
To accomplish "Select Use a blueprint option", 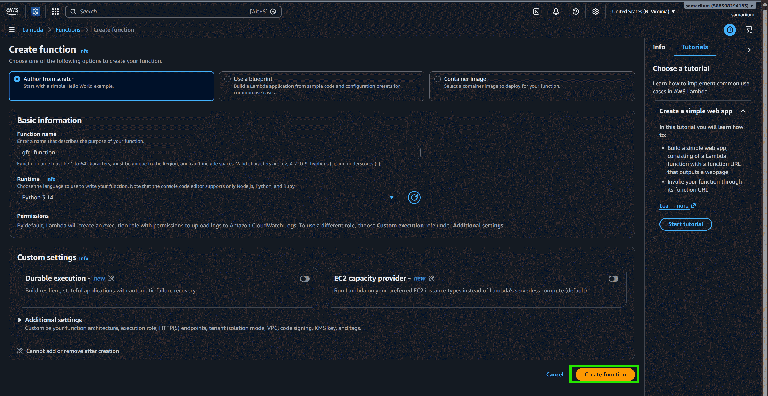I will pos(321,86).
